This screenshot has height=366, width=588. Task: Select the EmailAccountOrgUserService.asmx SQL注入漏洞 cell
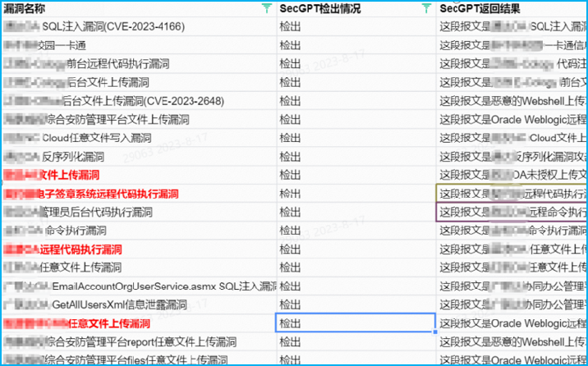click(x=139, y=286)
